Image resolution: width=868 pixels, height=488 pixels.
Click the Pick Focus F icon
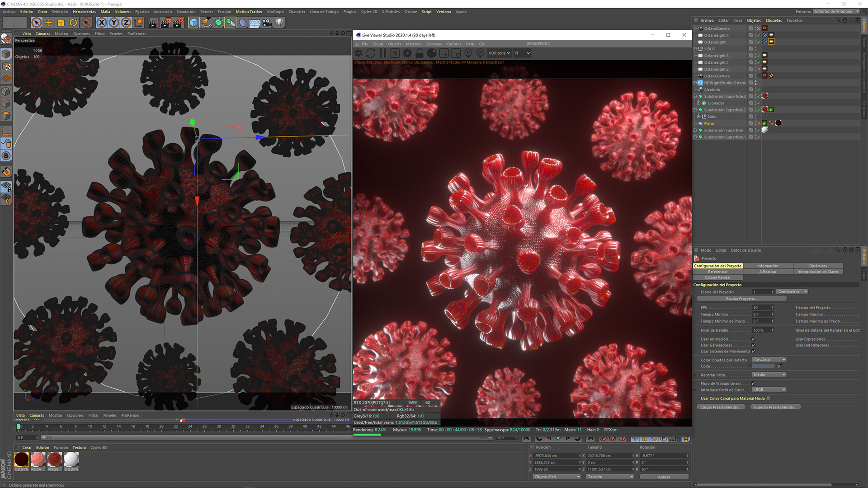(x=468, y=53)
